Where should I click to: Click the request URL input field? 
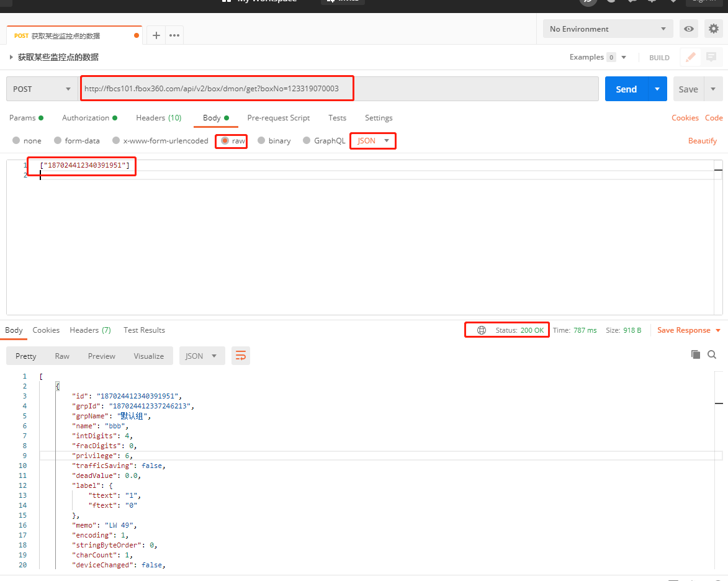[x=338, y=89]
